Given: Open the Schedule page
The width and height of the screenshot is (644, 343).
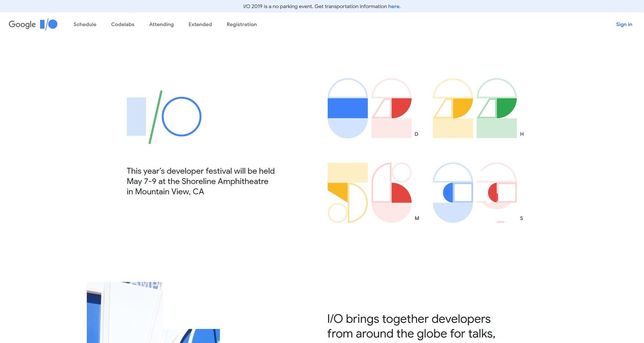Looking at the screenshot, I should (x=85, y=24).
